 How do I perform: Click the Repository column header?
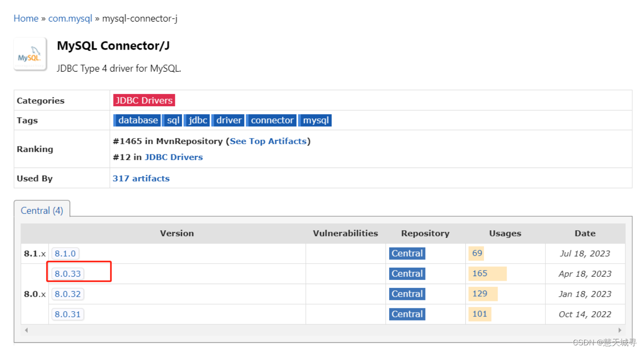tap(425, 233)
